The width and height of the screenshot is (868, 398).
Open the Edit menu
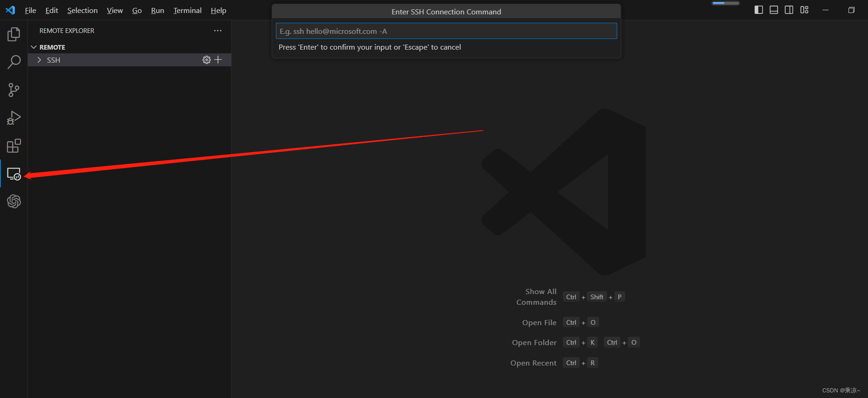pos(52,10)
